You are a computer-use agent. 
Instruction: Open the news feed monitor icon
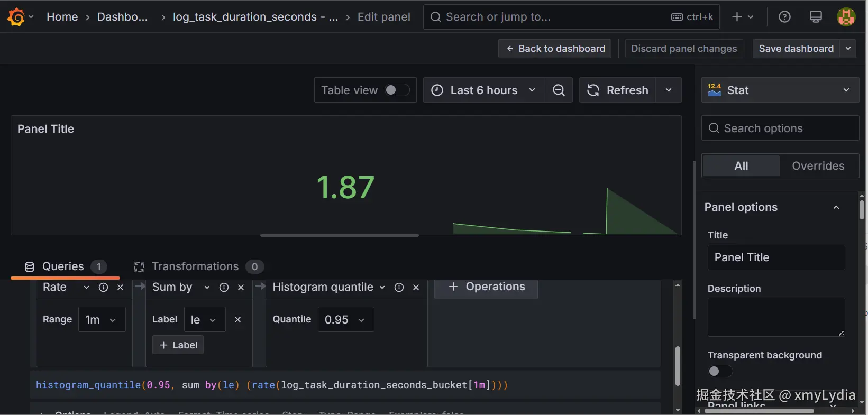tap(816, 17)
